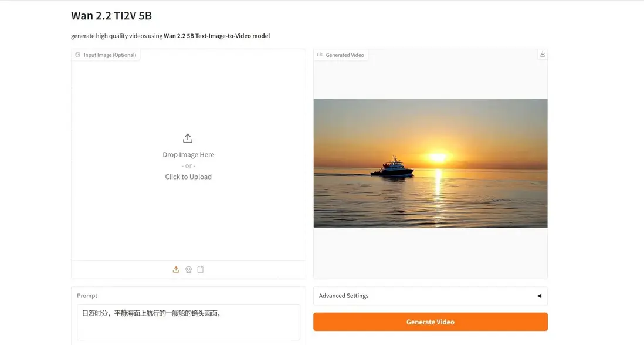Viewport: 644px width, 345px height.
Task: Click the image icon beside Input Image label
Action: point(77,55)
